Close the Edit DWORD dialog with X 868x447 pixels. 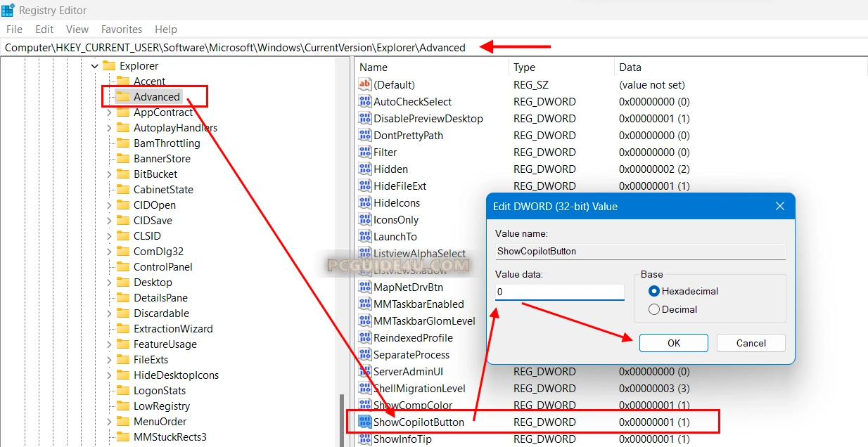[779, 207]
